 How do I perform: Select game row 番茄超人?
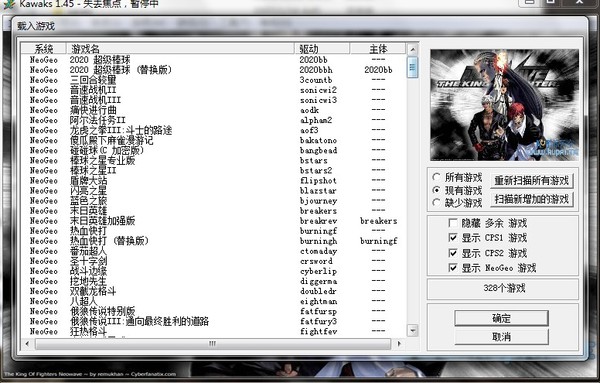(x=213, y=251)
